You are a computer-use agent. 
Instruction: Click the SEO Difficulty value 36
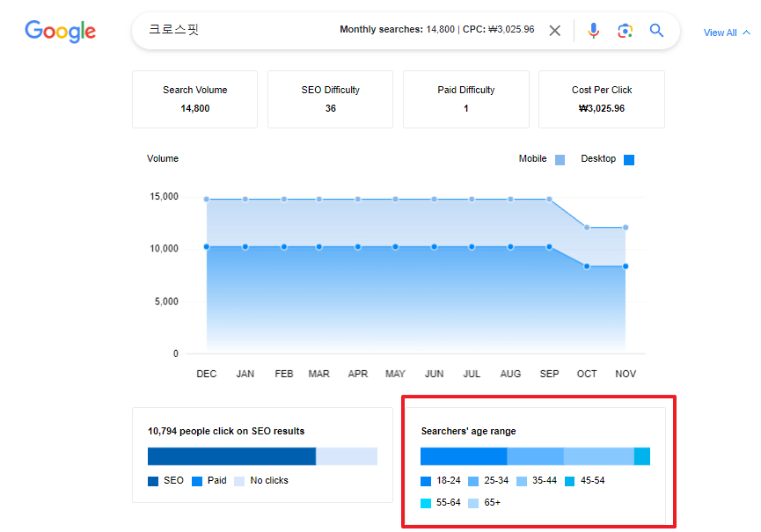[331, 108]
